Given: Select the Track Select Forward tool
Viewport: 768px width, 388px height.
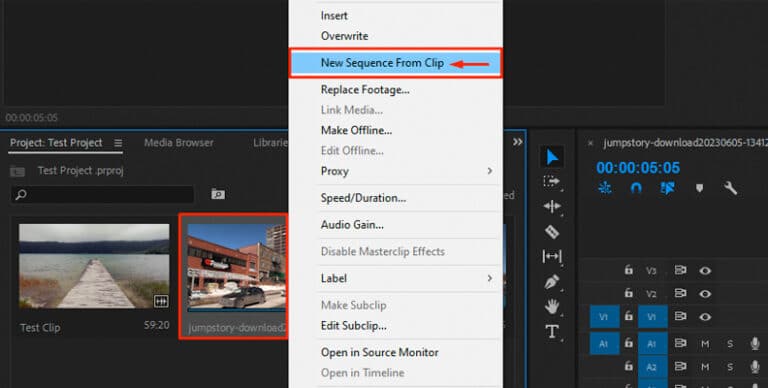Looking at the screenshot, I should pos(552,181).
